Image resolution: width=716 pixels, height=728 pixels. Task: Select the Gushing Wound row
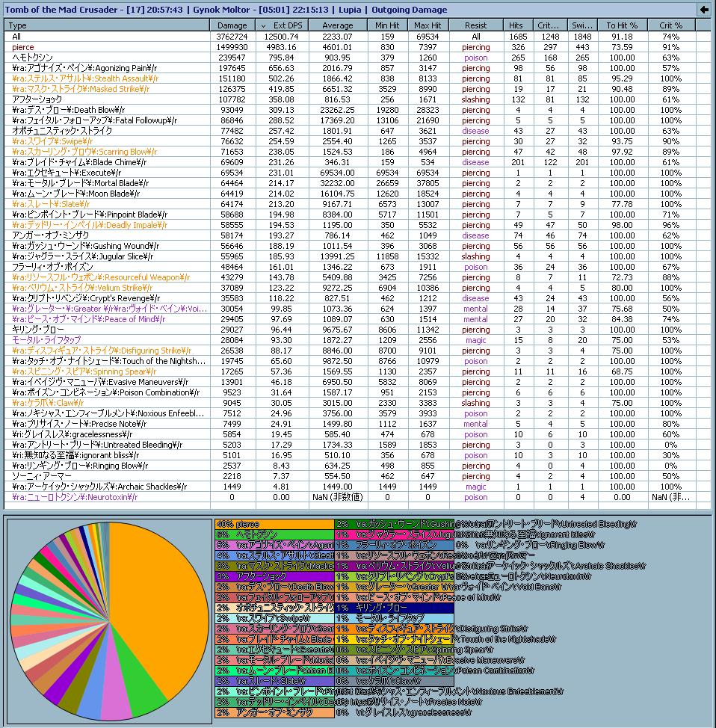357,246
